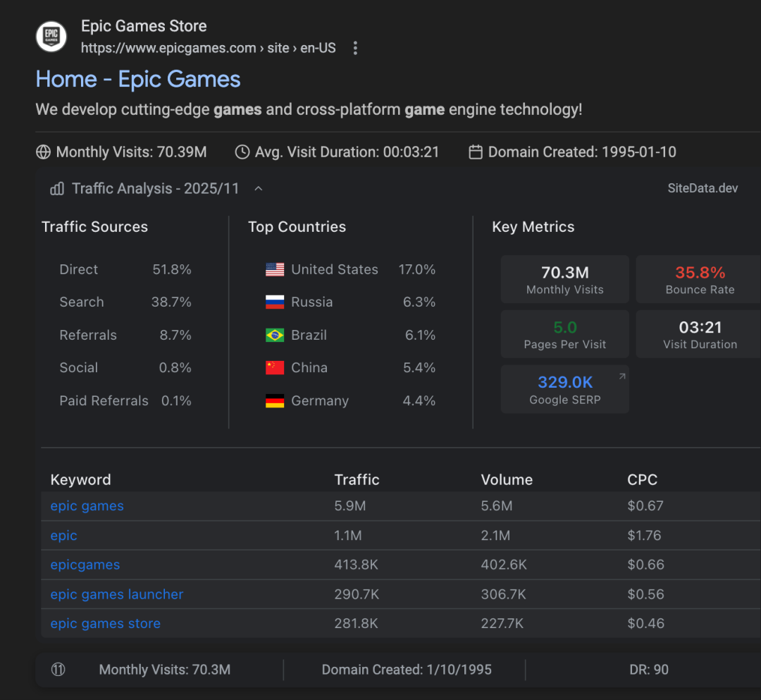Image resolution: width=761 pixels, height=700 pixels.
Task: Open the 'epic games' keyword link
Action: [87, 506]
